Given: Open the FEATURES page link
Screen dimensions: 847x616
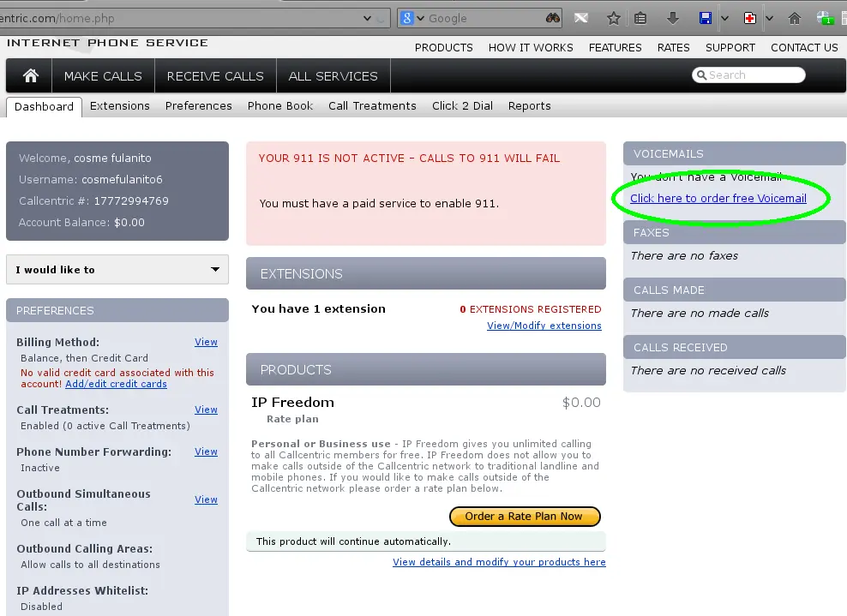Looking at the screenshot, I should (615, 47).
